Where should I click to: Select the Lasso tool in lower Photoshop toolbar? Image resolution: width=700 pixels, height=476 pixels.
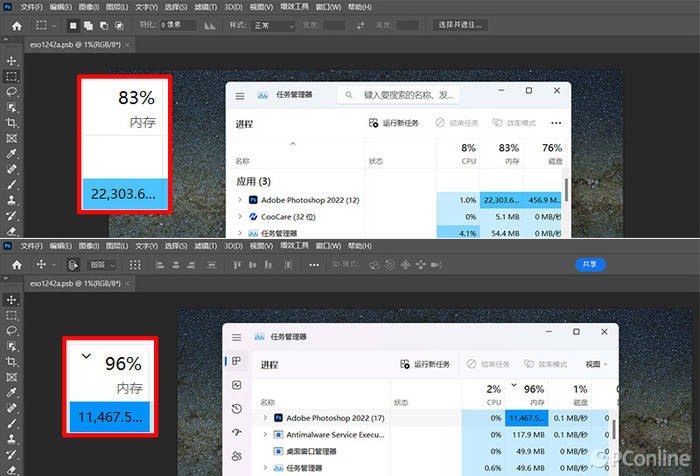coord(12,330)
